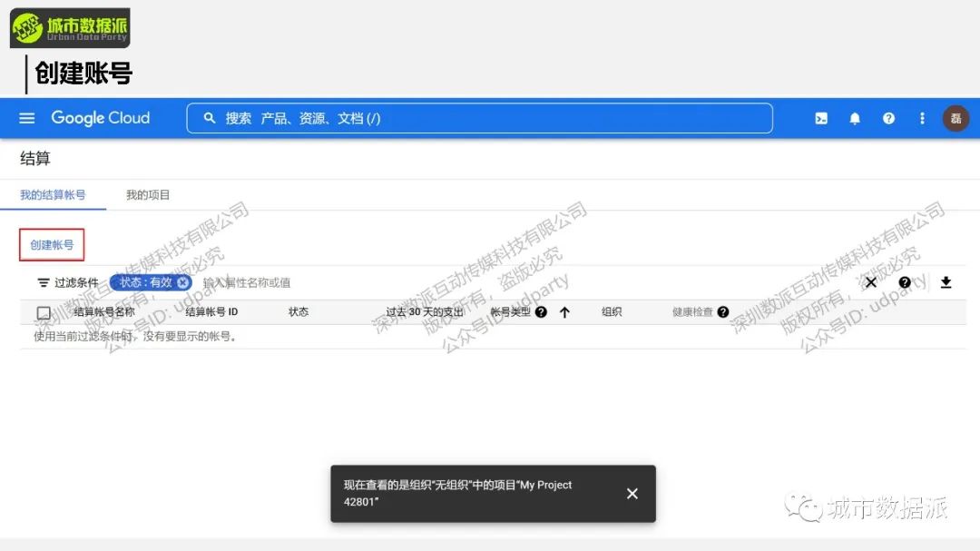
Task: Switch to 我的结算帐号 tab
Action: point(54,195)
